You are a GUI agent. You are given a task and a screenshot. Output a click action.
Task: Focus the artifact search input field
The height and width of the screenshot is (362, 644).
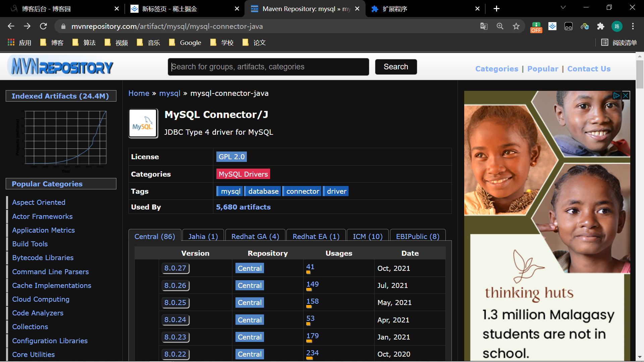click(x=268, y=67)
